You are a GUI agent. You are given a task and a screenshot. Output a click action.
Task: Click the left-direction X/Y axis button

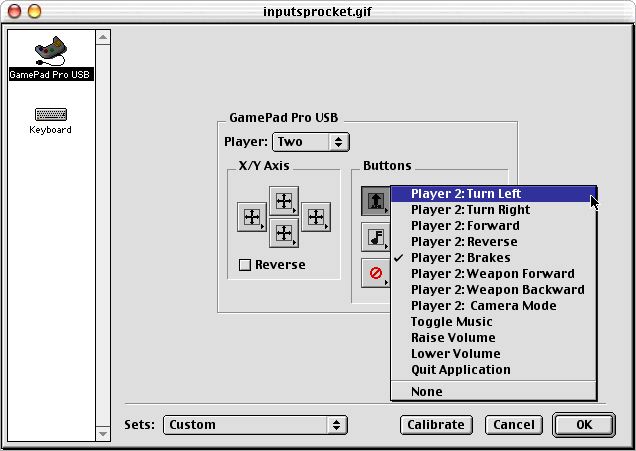point(252,217)
